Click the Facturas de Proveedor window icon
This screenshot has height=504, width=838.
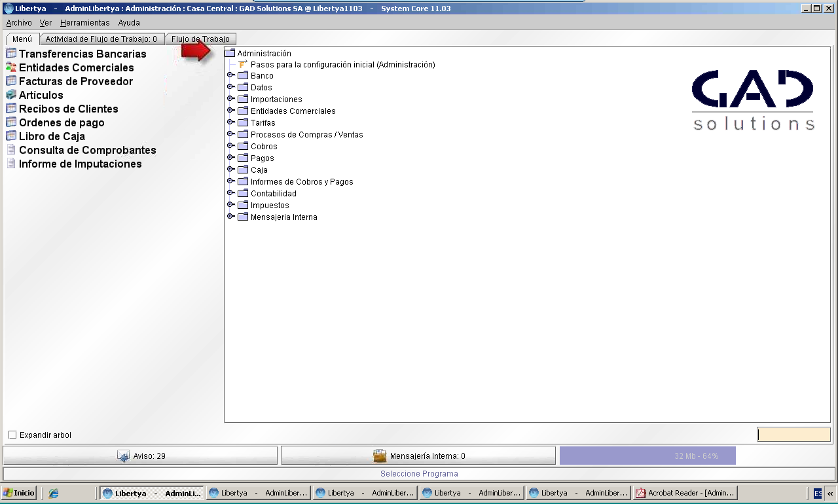tap(11, 81)
